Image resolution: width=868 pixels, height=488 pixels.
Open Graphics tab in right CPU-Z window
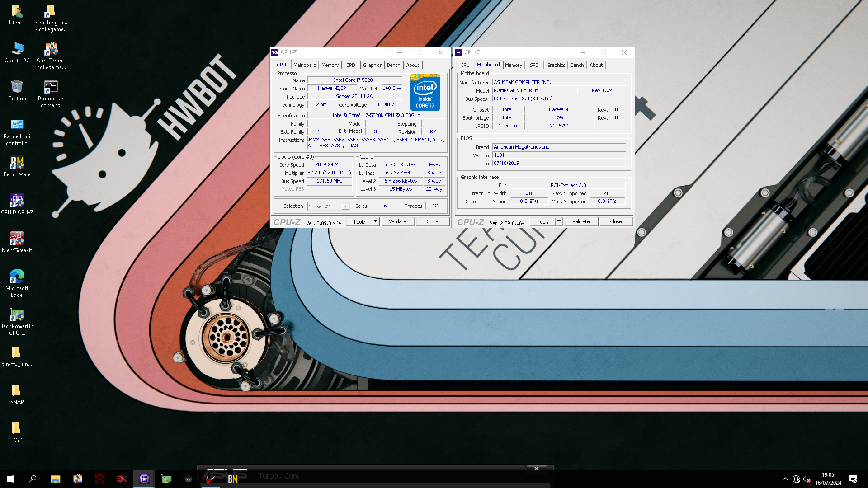click(556, 65)
